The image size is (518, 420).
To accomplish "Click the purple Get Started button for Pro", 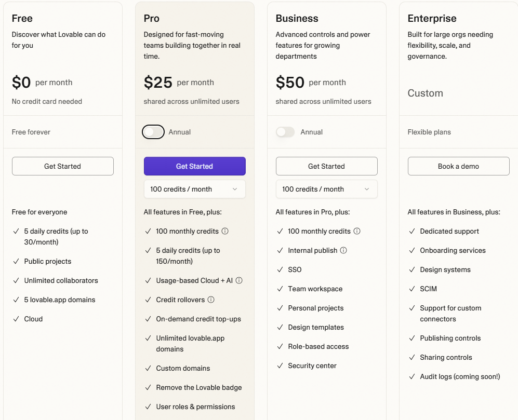I will (x=194, y=166).
